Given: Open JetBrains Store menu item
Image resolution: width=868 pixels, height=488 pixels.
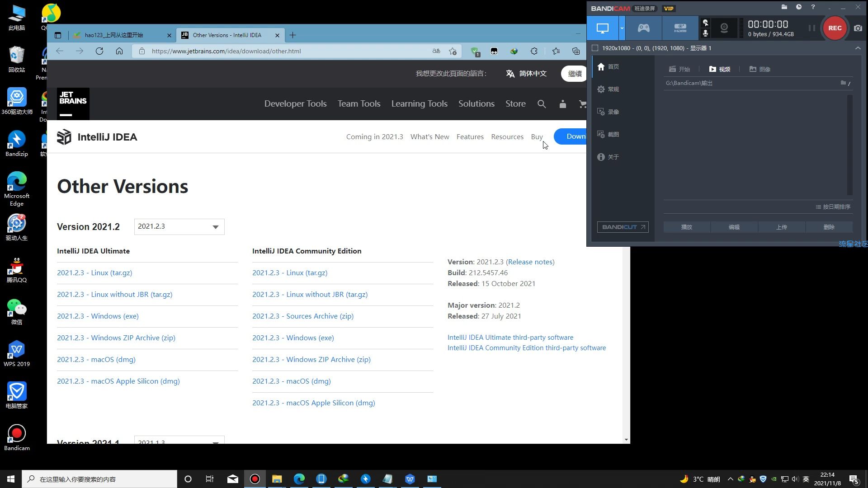Looking at the screenshot, I should (514, 103).
